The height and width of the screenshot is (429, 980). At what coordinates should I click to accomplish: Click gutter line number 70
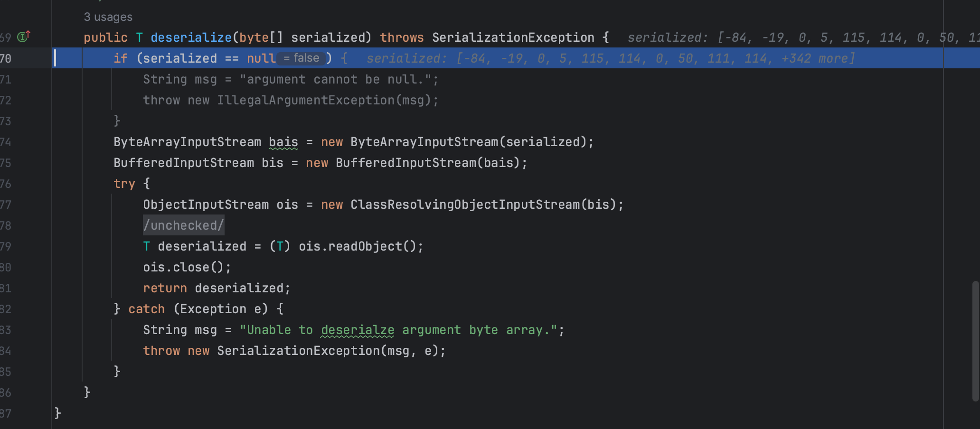[x=6, y=58]
